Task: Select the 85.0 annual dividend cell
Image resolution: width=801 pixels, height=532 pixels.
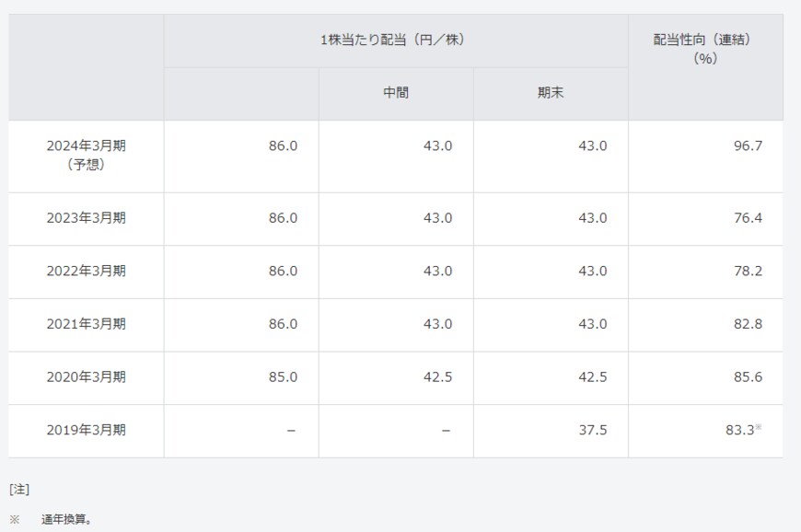Action: [282, 376]
